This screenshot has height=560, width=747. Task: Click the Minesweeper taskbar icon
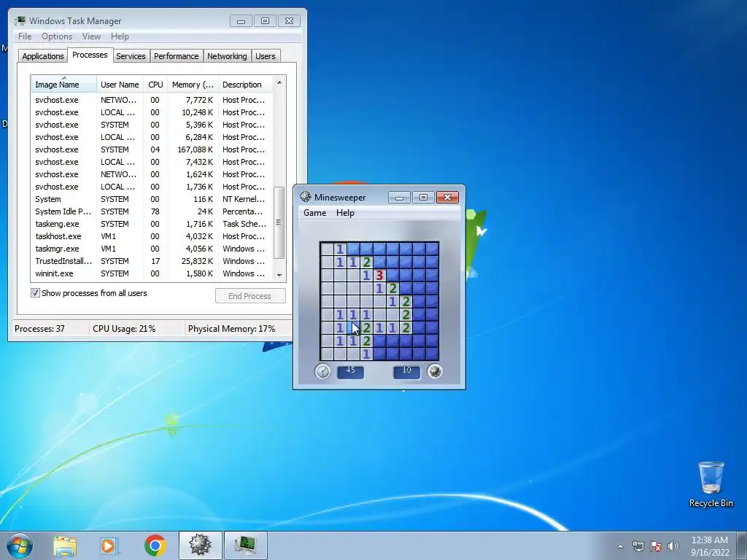[x=200, y=545]
